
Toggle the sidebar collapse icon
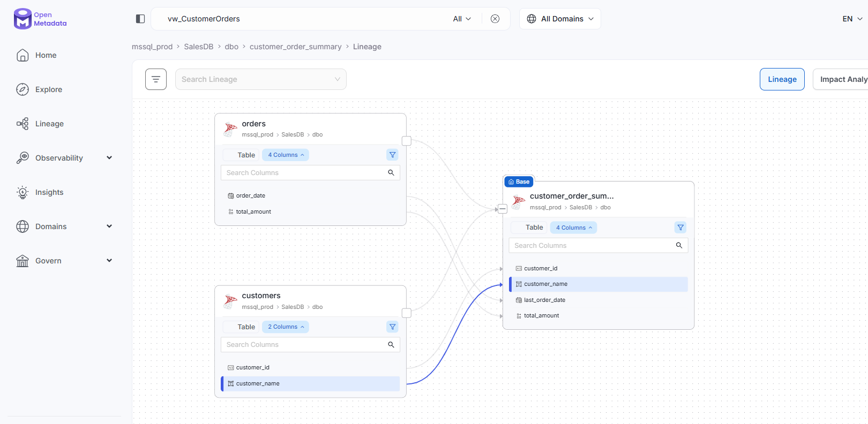tap(140, 19)
